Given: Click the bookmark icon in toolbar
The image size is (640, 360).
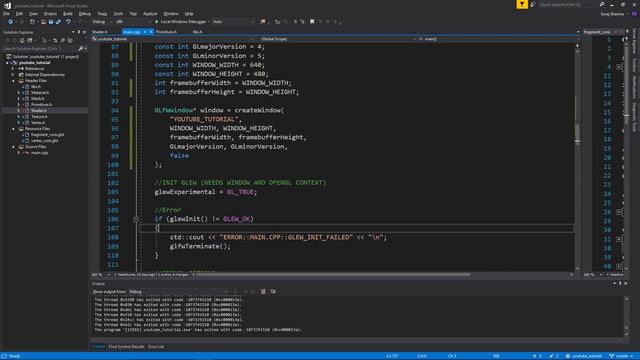Looking at the screenshot, I should (312, 22).
